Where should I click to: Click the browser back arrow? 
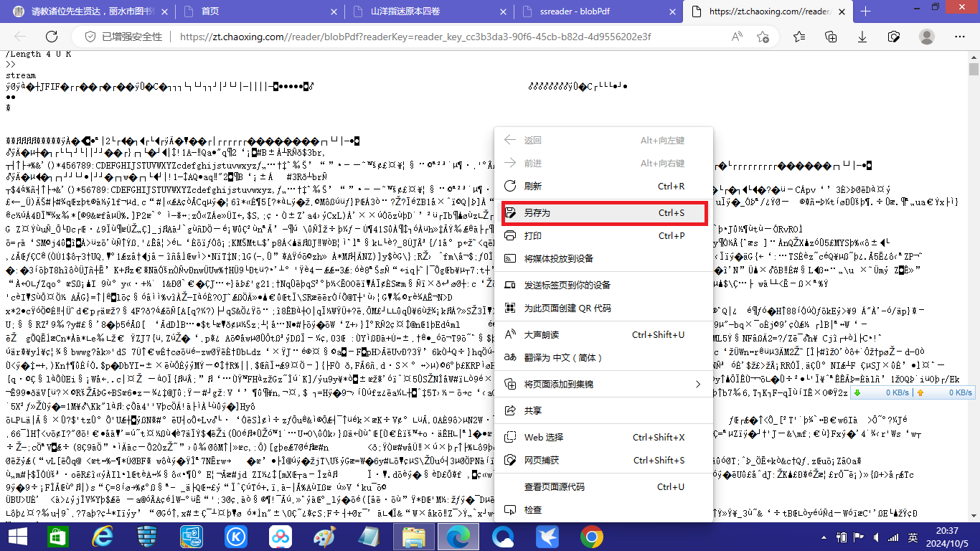[19, 37]
